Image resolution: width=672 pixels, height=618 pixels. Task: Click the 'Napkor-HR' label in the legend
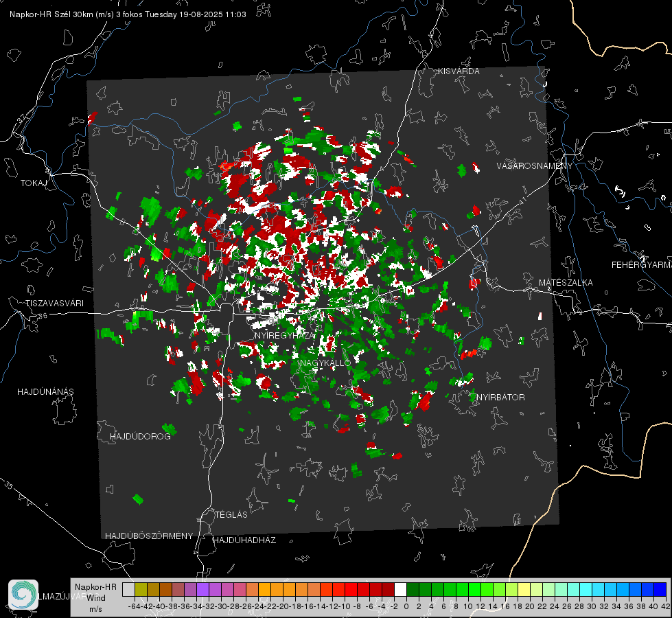tap(95, 587)
